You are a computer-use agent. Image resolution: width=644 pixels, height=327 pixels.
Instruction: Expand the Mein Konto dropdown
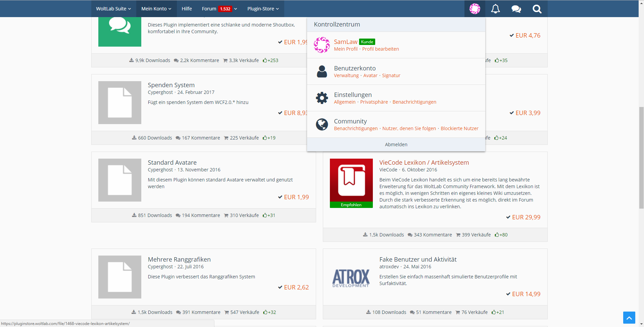[156, 9]
